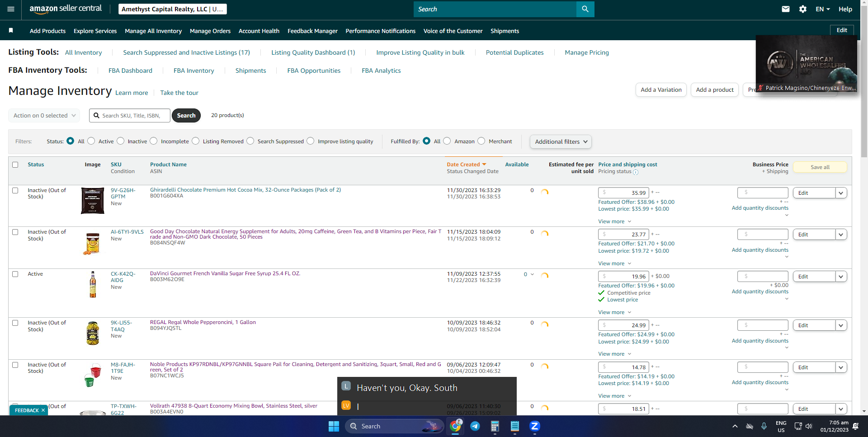Open the Edit dropdown arrow for DaVinci row
Image resolution: width=868 pixels, height=437 pixels.
coord(841,277)
